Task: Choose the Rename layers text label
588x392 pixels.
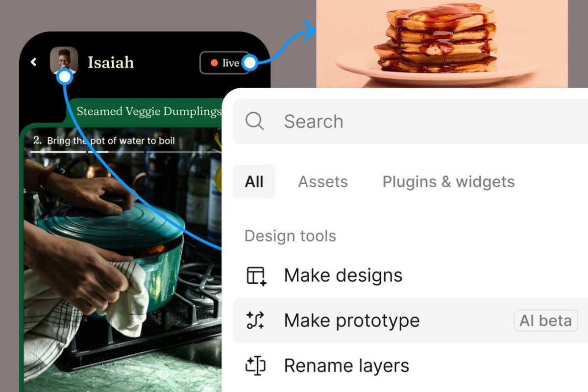Action: point(346,366)
